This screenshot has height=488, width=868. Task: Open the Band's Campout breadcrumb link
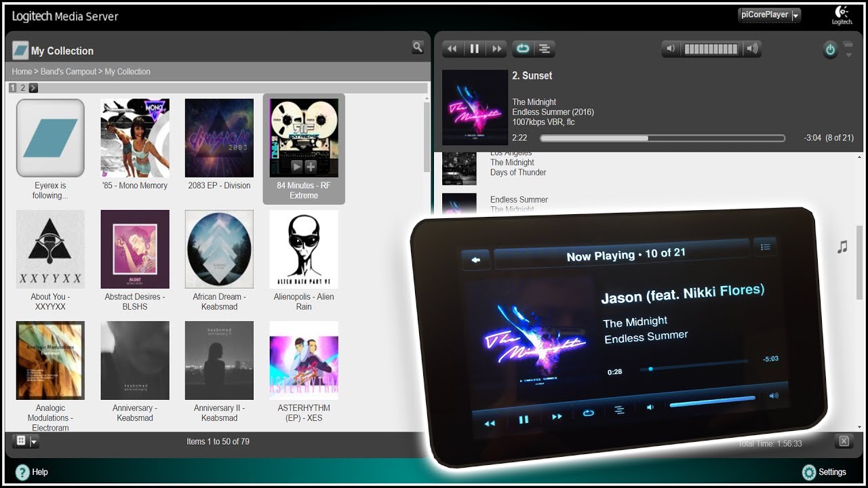click(68, 71)
